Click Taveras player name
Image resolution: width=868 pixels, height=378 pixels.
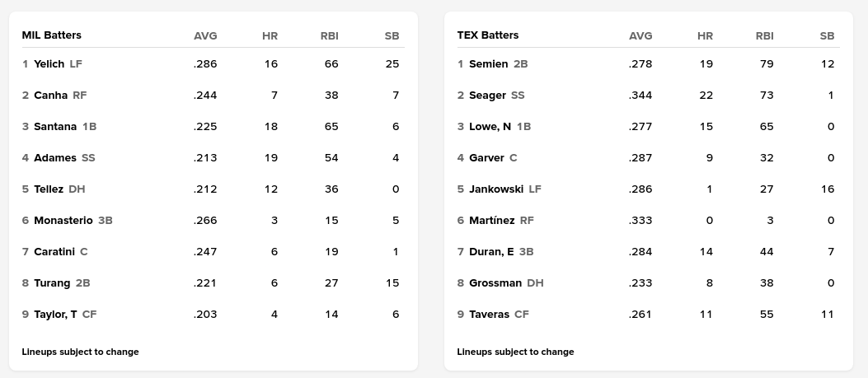pos(490,314)
